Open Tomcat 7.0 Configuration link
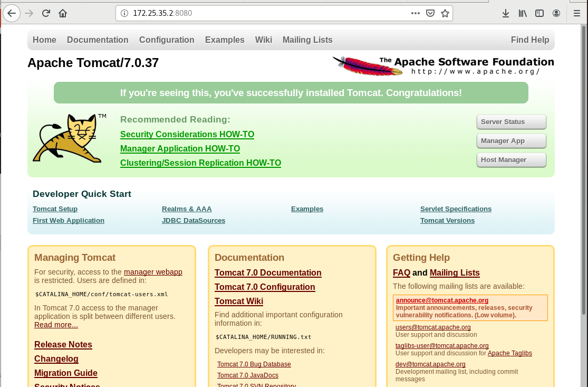The height and width of the screenshot is (387, 588). click(265, 287)
